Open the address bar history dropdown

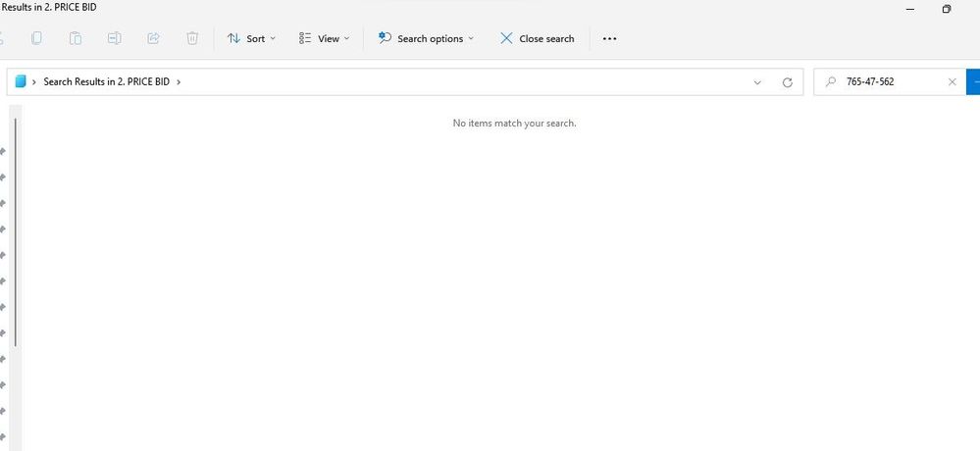pos(757,81)
